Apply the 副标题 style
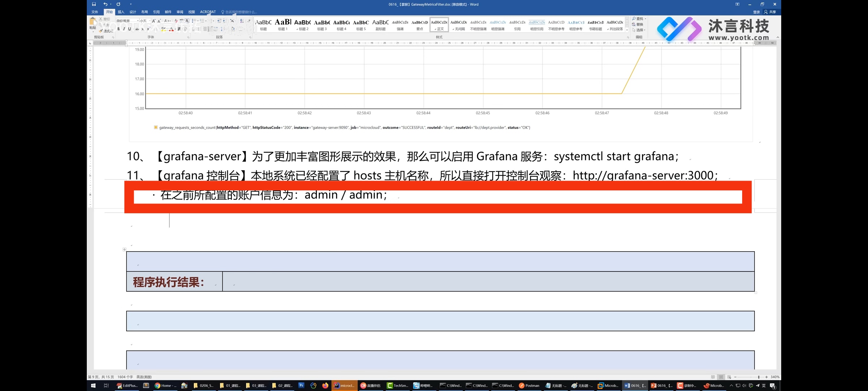 pyautogui.click(x=380, y=25)
